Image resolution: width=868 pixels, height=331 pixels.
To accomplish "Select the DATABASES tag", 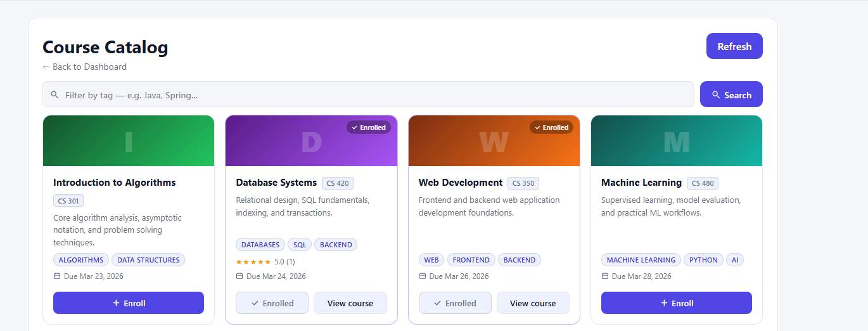I will 260,245.
